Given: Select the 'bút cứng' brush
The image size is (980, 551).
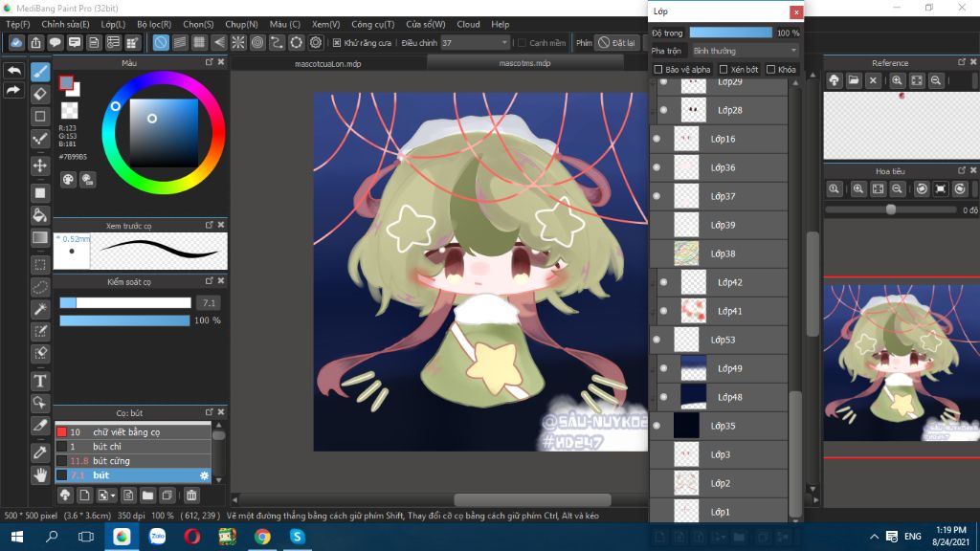Looking at the screenshot, I should (x=133, y=461).
